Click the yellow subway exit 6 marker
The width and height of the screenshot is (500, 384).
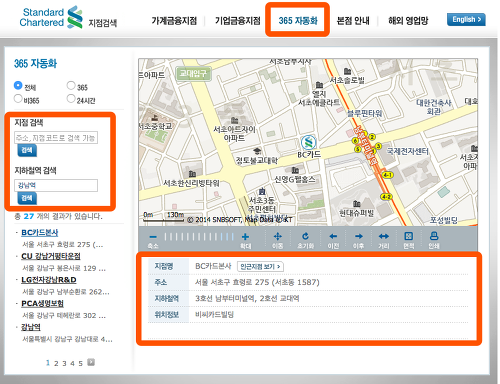tap(355, 141)
